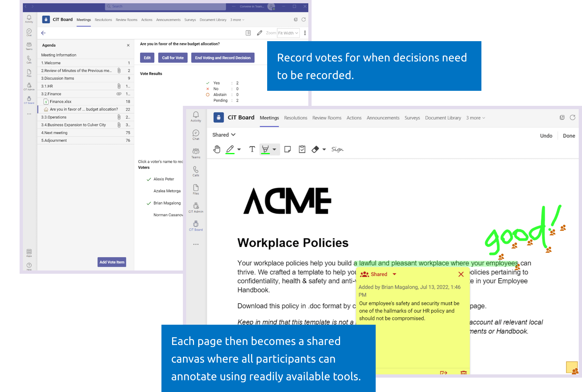Screen dimensions: 582x392
Task: Click voter Azalea Metorga
Action: pyautogui.click(x=167, y=191)
